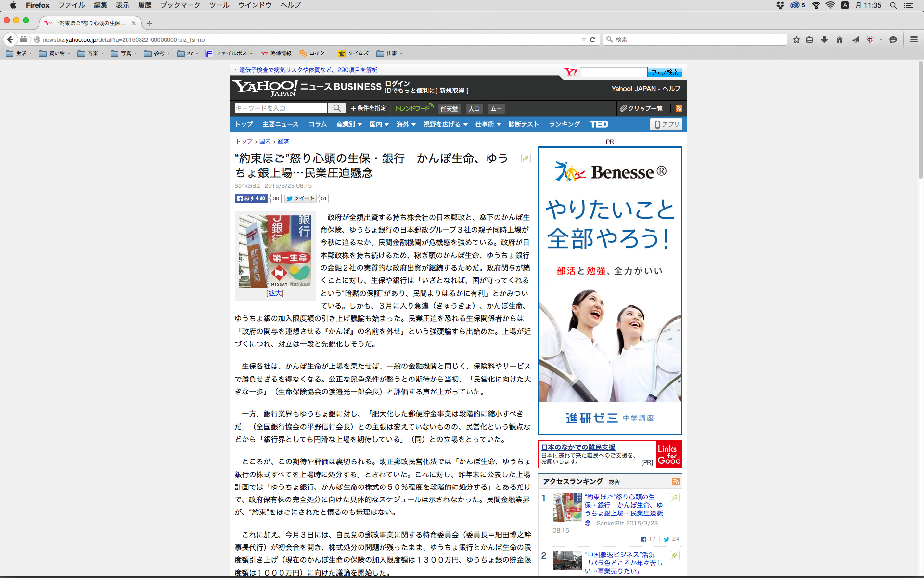Click the ツイート share button
The image size is (924, 578).
300,198
